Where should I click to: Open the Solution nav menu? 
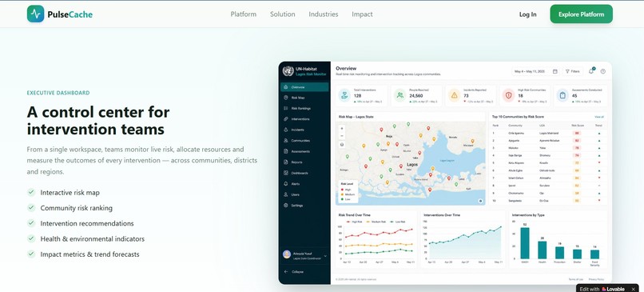tap(282, 14)
